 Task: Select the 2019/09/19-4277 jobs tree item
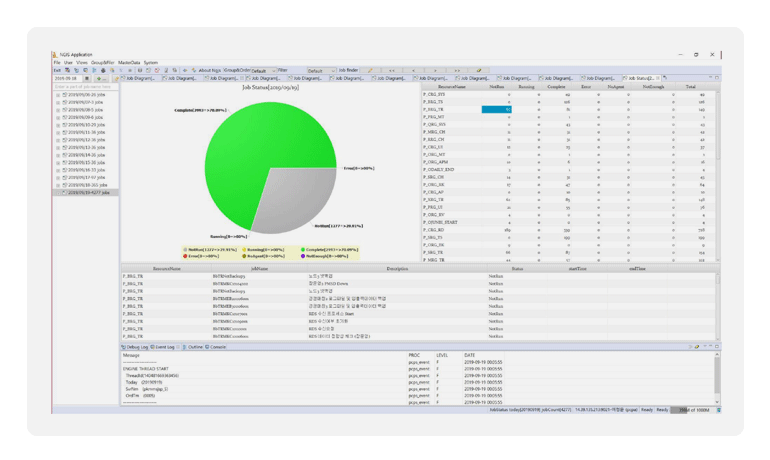coord(86,193)
